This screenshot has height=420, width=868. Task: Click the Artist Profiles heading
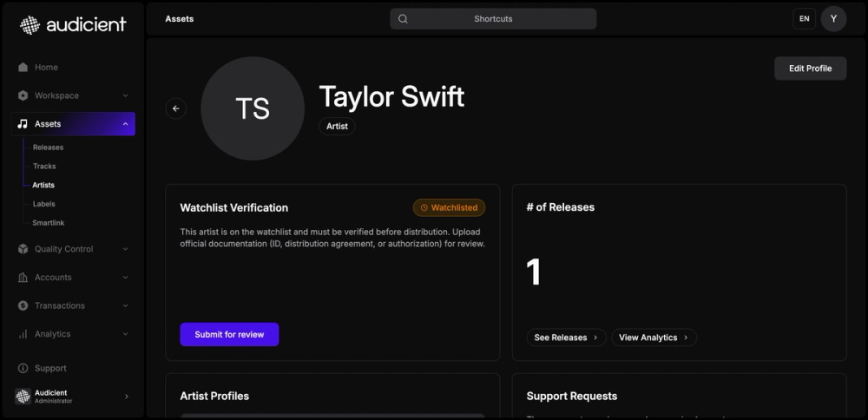214,397
